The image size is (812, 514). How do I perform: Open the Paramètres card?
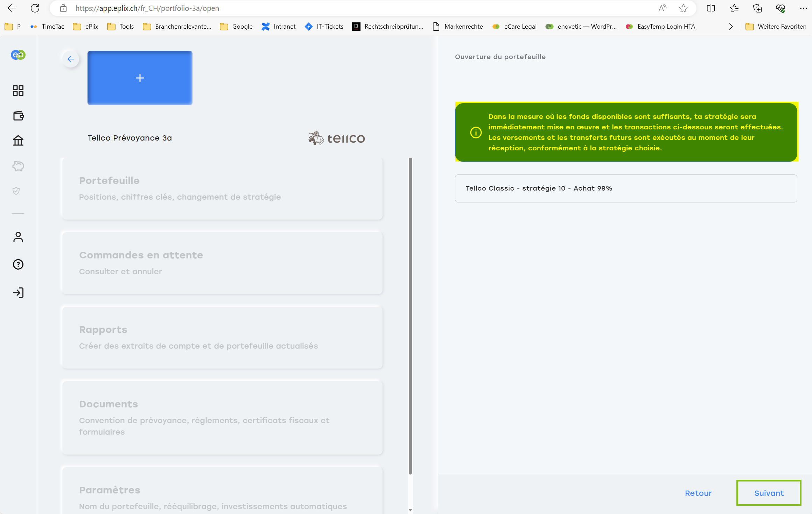222,491
